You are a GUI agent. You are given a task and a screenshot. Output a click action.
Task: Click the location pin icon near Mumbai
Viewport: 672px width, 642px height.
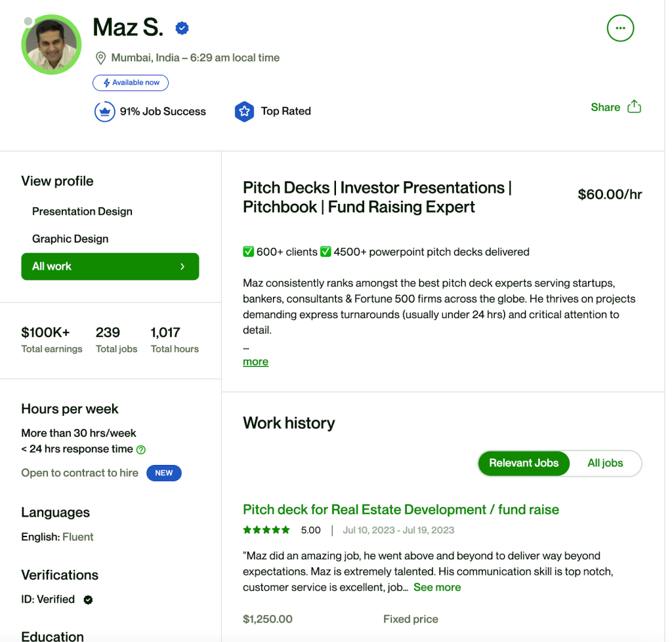(x=100, y=58)
